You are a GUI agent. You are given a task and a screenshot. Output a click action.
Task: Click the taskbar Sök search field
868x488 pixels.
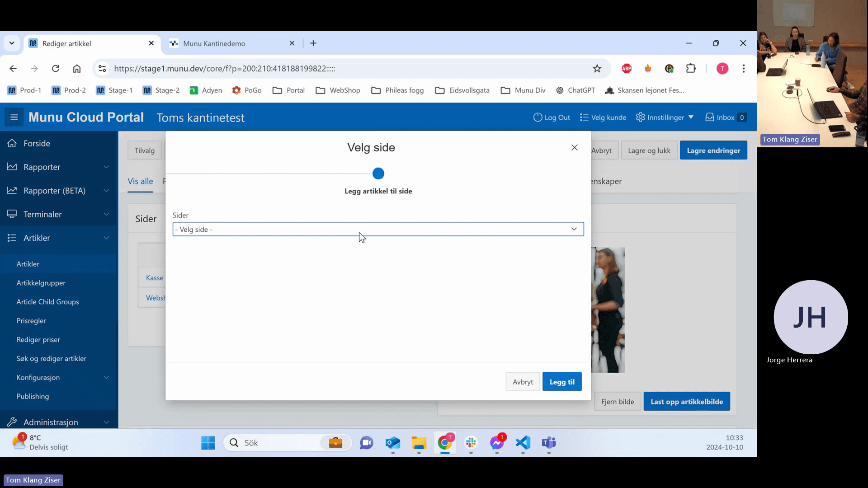[x=288, y=443]
